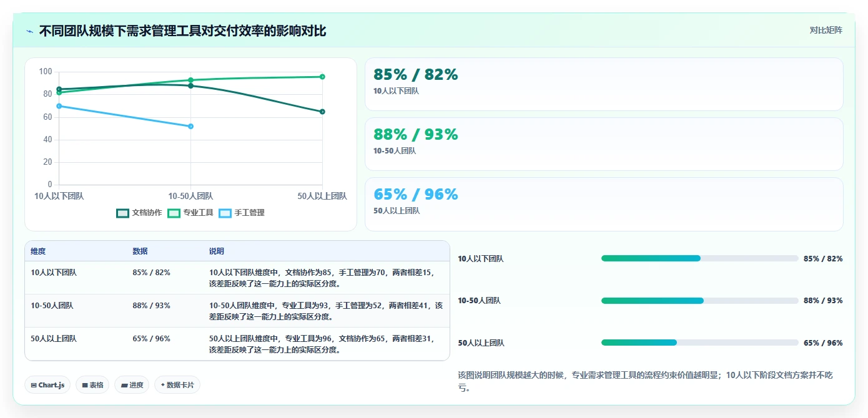
Task: Toggle the 文档协作 legend swatch
Action: point(122,213)
